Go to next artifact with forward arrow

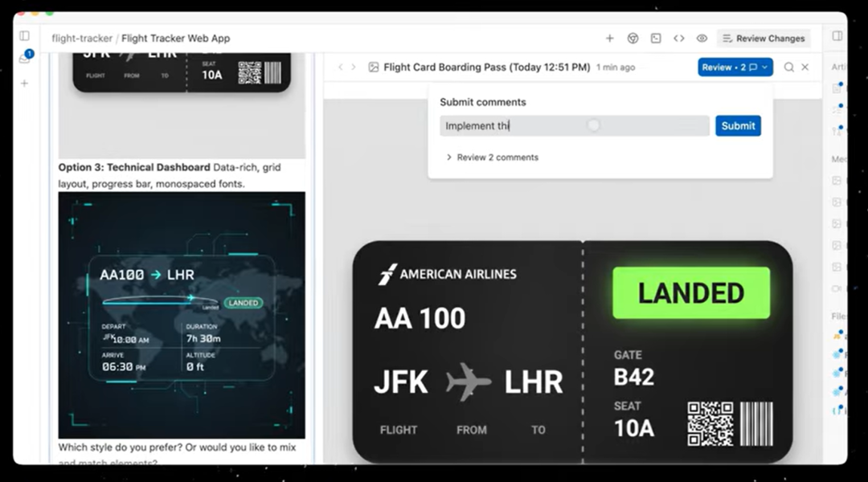(353, 67)
